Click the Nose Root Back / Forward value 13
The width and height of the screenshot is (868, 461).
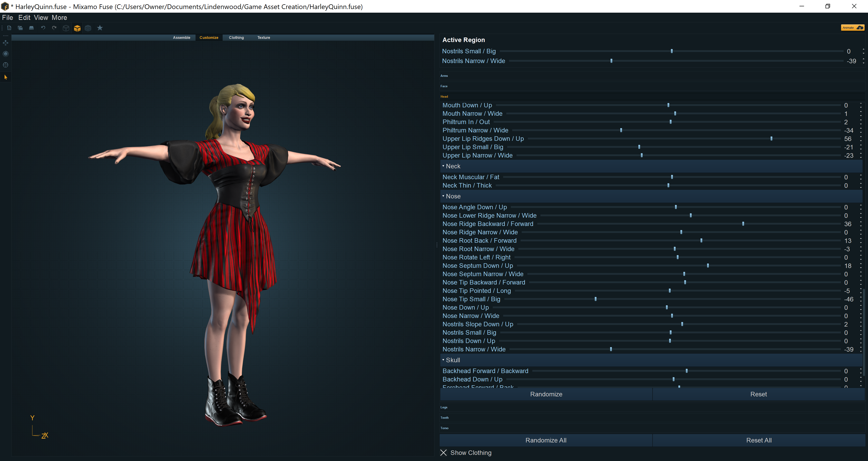(x=848, y=241)
